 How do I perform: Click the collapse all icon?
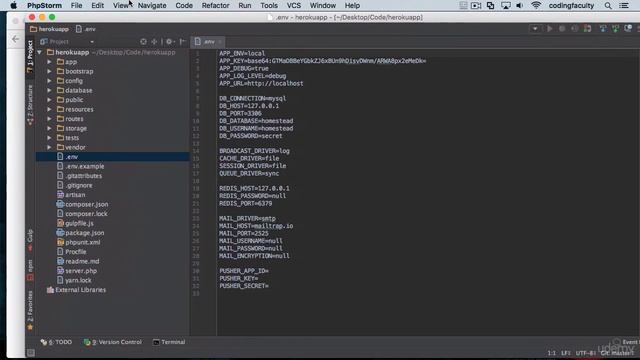[x=154, y=42]
